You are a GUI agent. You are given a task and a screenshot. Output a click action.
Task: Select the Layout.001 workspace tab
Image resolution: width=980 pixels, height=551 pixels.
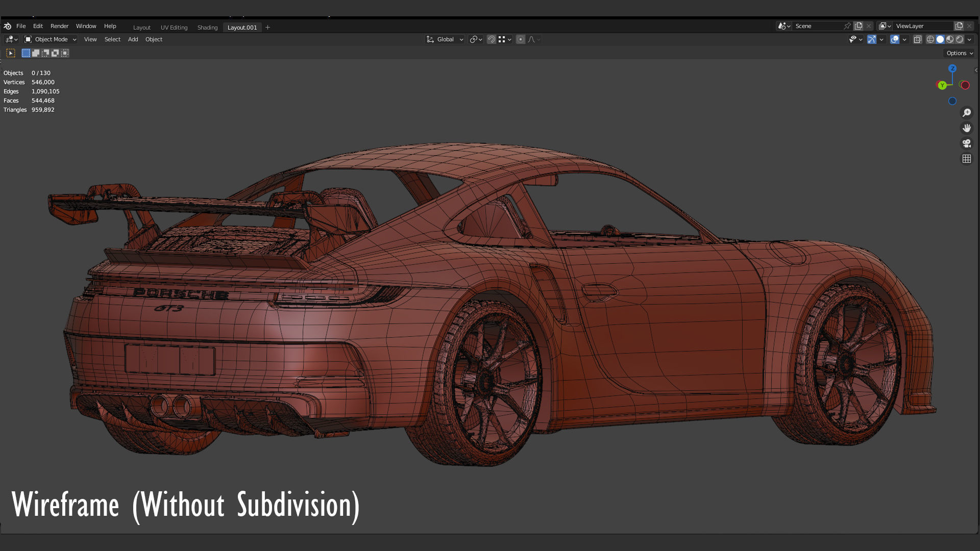(x=242, y=28)
